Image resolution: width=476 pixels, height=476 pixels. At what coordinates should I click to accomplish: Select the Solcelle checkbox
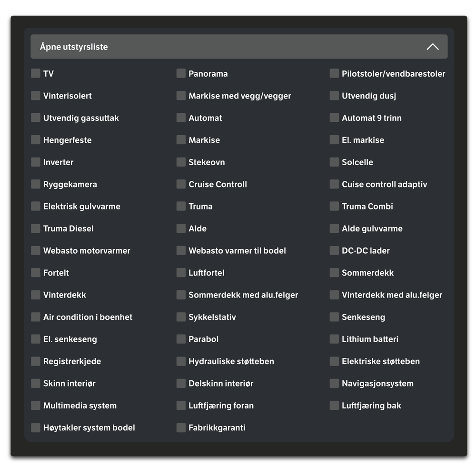point(334,162)
